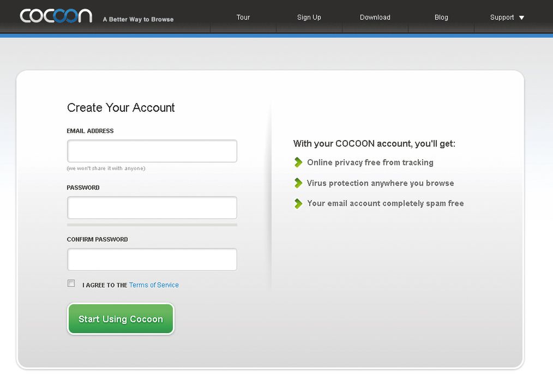
Task: Click the Create Your Account heading
Action: pos(121,108)
